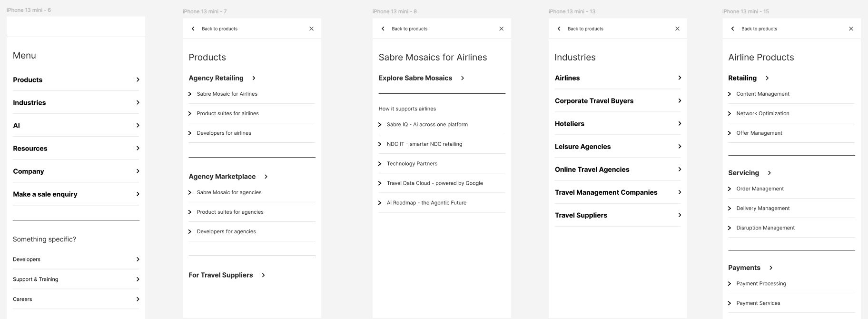Click Product suites for agencies item
Viewport: 868px width, 319px height.
(x=230, y=212)
